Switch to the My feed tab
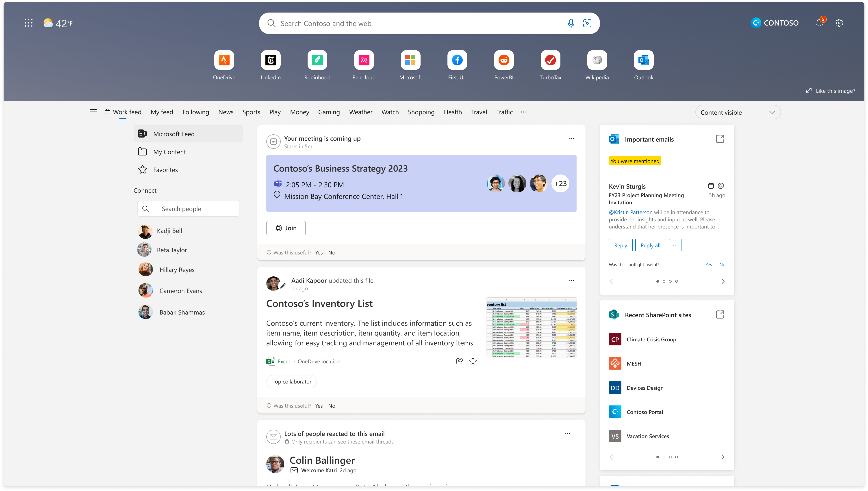The image size is (868, 491). point(162,112)
